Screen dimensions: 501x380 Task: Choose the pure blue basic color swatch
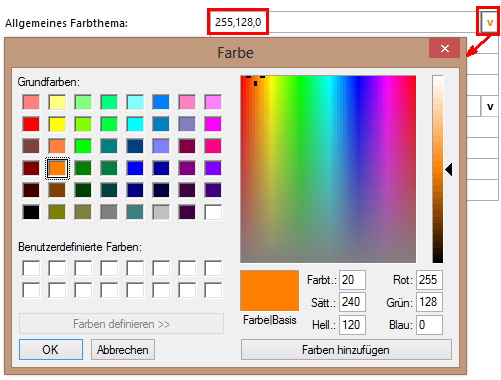click(135, 168)
